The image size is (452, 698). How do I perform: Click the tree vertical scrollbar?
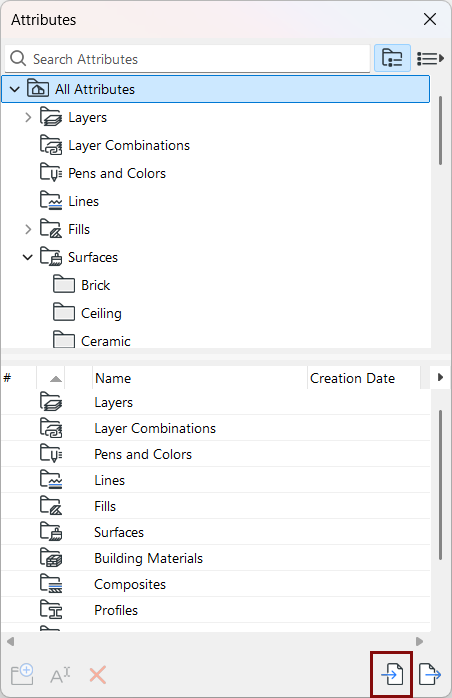pyautogui.click(x=440, y=131)
